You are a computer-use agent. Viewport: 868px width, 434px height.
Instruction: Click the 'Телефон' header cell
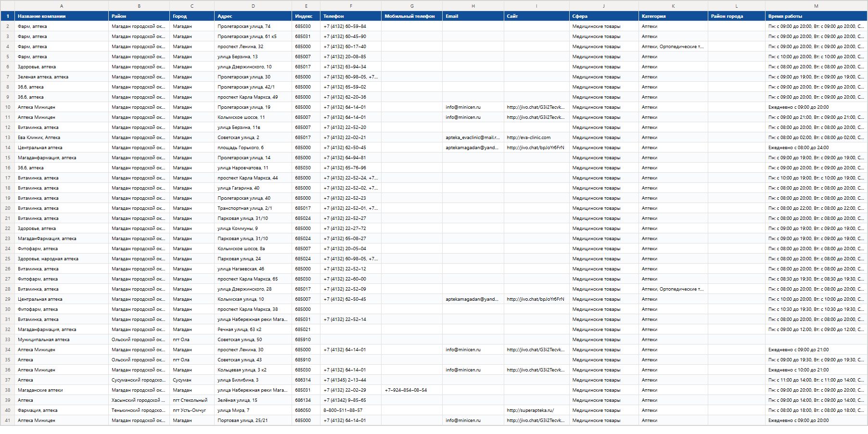click(x=351, y=16)
